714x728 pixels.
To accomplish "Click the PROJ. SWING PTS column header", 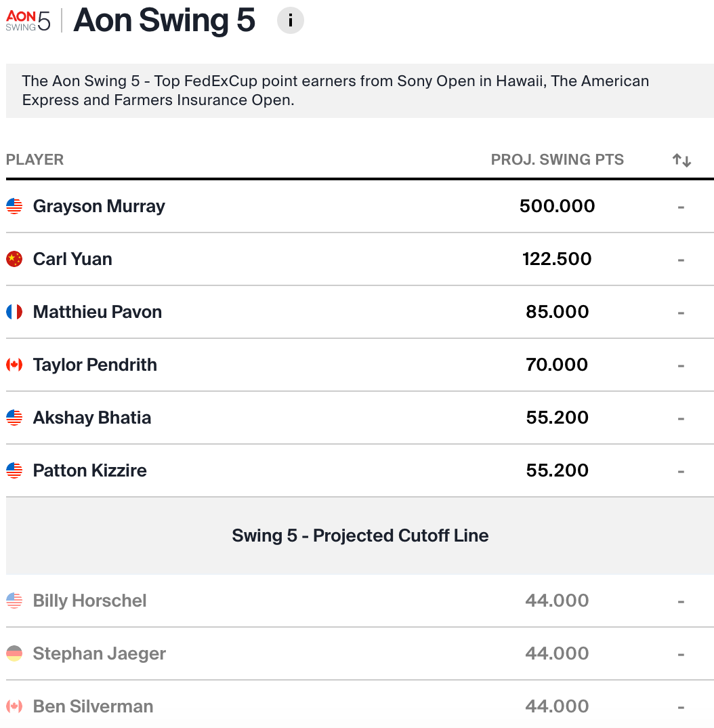I will (558, 160).
